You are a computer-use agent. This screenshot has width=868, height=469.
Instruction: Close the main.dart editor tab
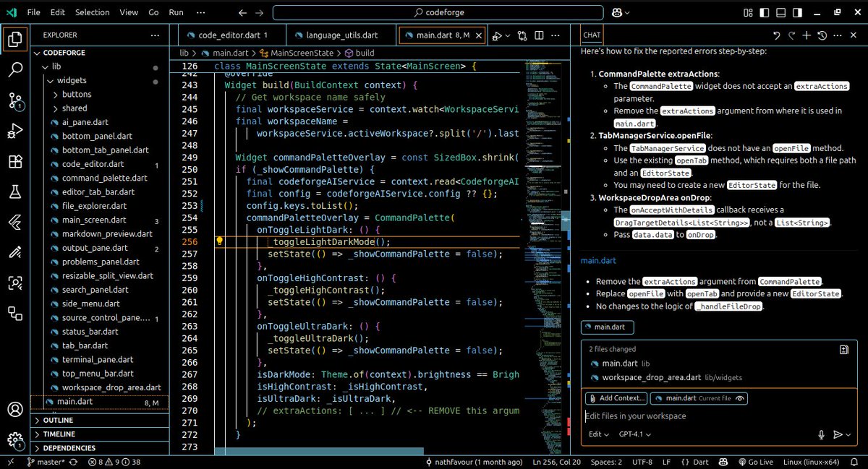(478, 35)
